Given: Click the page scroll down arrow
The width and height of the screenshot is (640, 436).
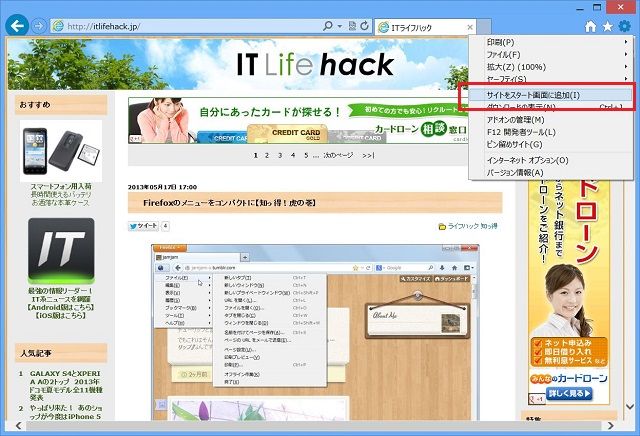Looking at the screenshot, I should click(629, 407).
